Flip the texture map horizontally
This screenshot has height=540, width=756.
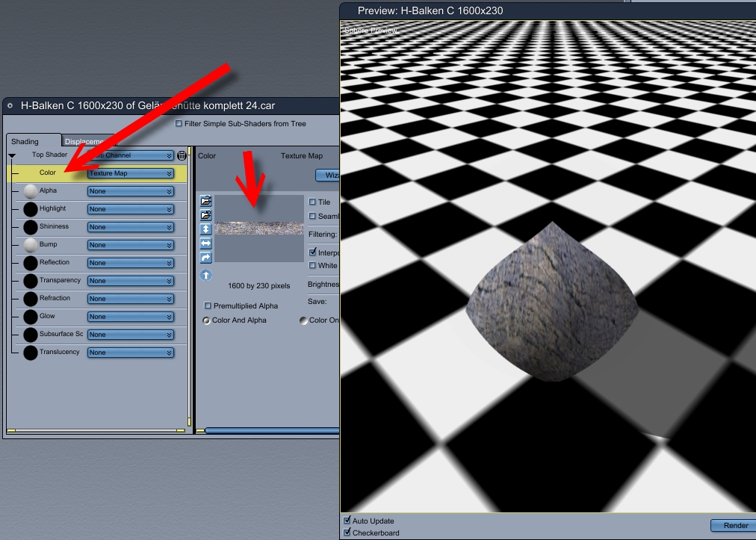point(206,243)
